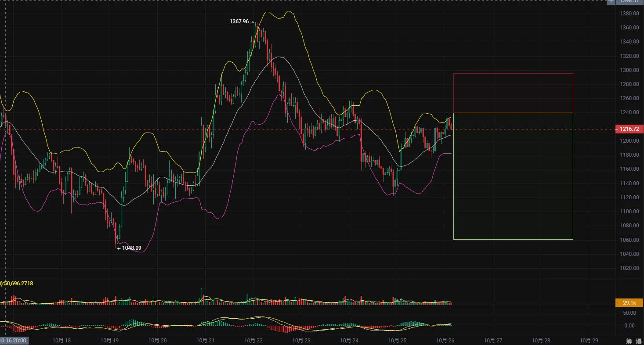Click the 10月 26 date label

point(445,340)
